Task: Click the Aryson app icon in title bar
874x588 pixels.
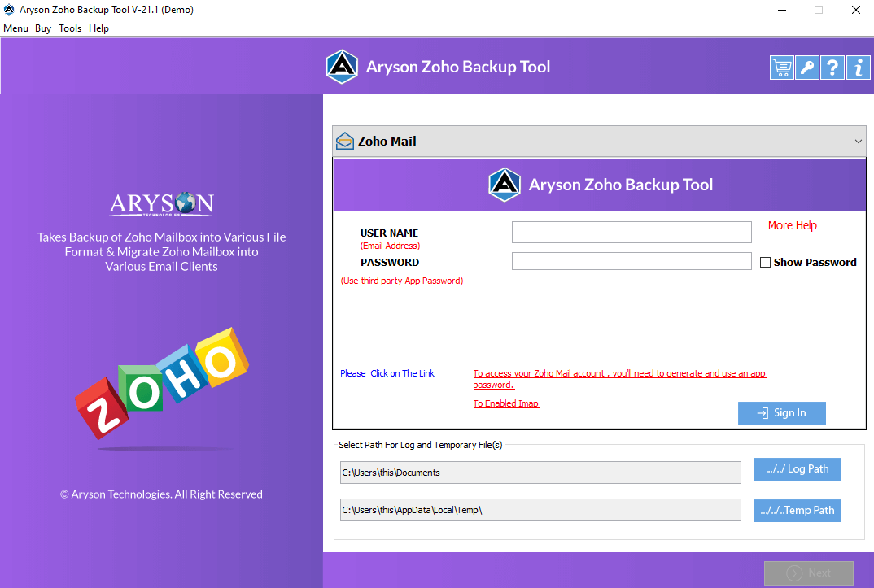Action: click(x=9, y=10)
